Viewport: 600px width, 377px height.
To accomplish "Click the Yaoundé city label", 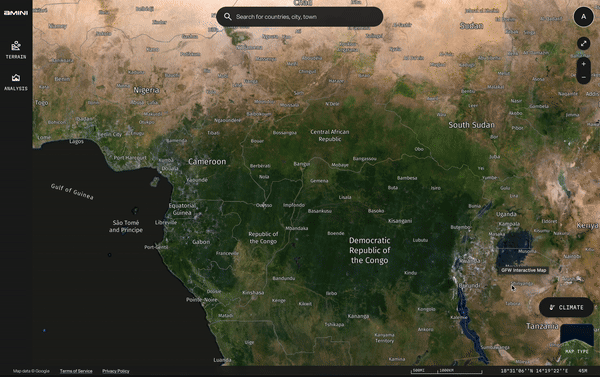I will pyautogui.click(x=197, y=180).
